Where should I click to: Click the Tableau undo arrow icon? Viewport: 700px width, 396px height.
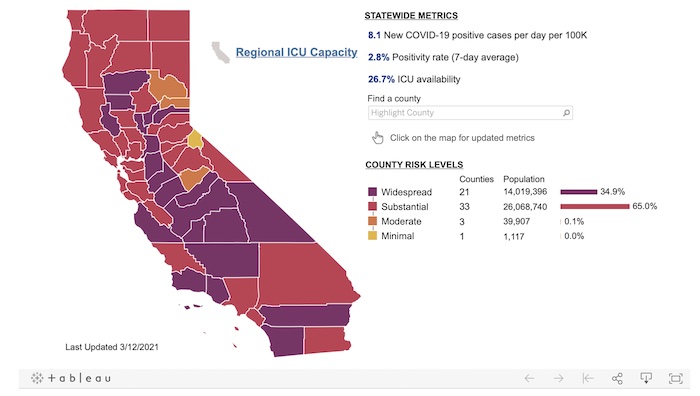[529, 379]
